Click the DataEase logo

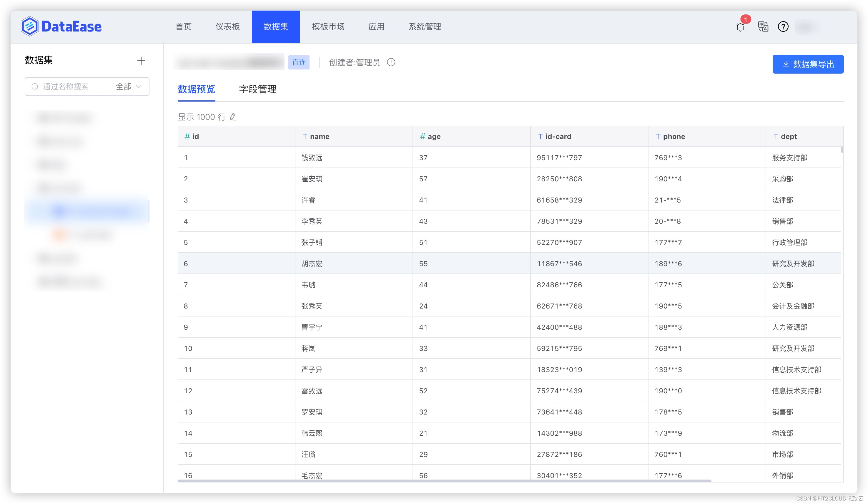[61, 26]
